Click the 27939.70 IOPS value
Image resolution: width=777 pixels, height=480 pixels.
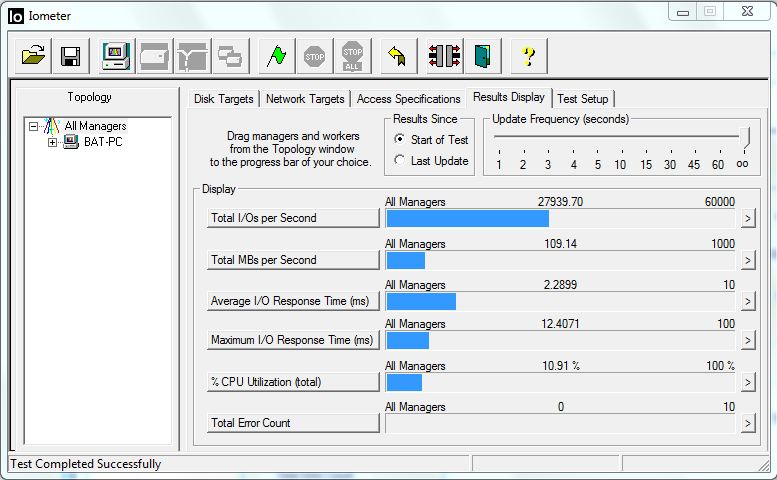click(560, 202)
